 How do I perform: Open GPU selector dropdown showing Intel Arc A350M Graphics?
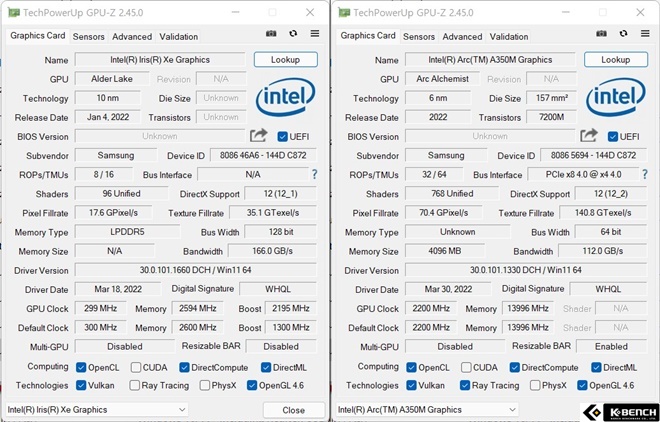[x=427, y=409]
